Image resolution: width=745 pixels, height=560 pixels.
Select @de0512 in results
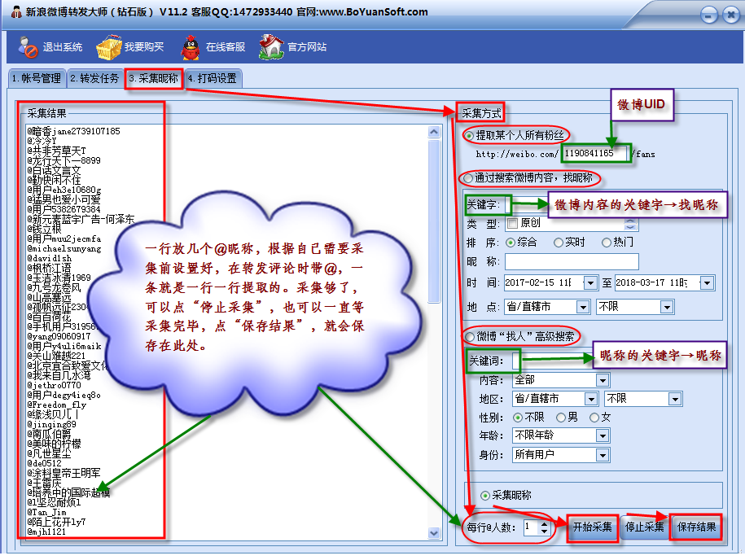coord(44,463)
